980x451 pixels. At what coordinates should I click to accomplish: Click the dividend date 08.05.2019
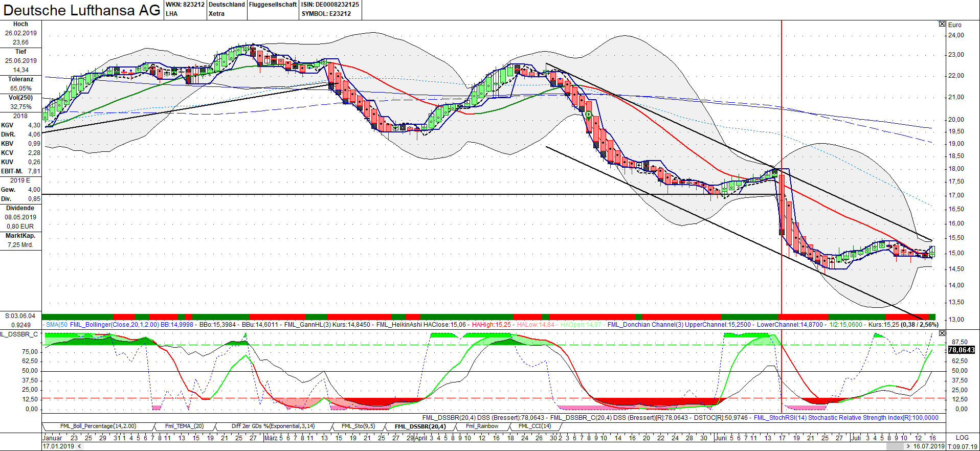(21, 217)
